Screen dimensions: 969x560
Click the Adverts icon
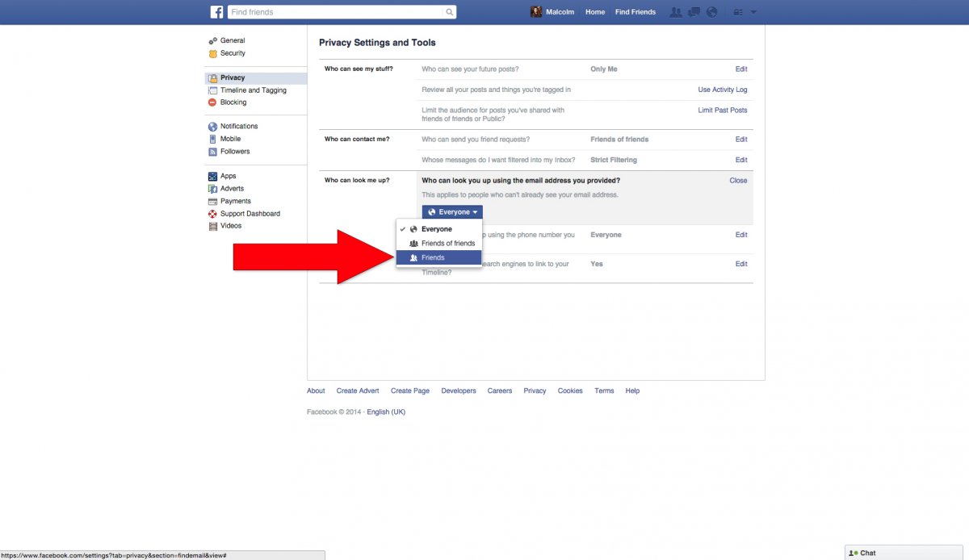tap(212, 189)
